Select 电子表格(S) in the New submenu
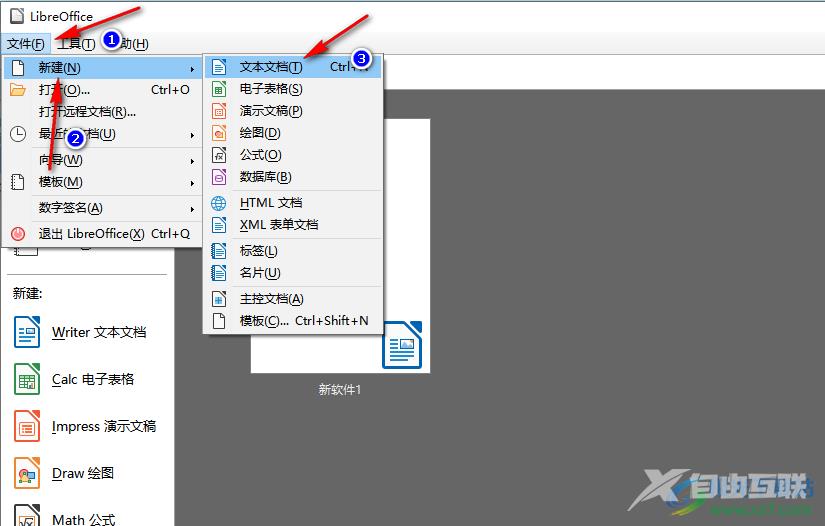The height and width of the screenshot is (526, 825). click(293, 89)
